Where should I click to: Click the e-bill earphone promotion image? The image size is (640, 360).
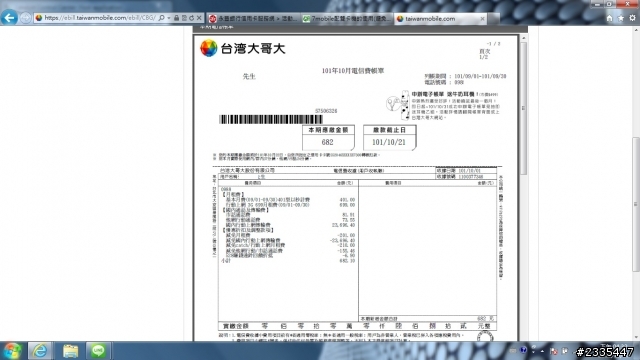click(442, 105)
